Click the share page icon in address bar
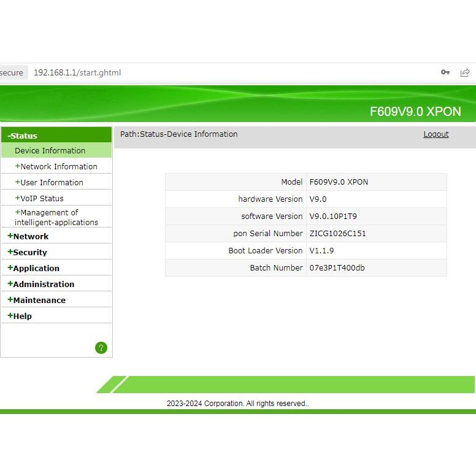The height and width of the screenshot is (476, 476). click(x=465, y=72)
